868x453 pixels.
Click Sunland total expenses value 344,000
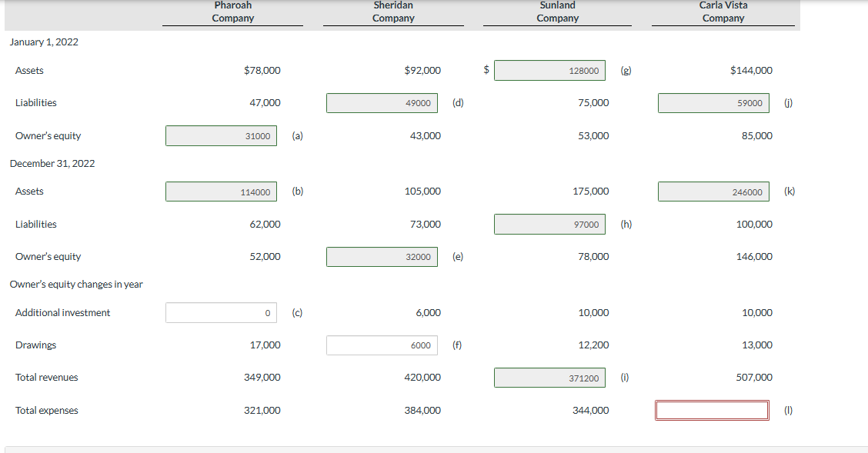coord(591,411)
